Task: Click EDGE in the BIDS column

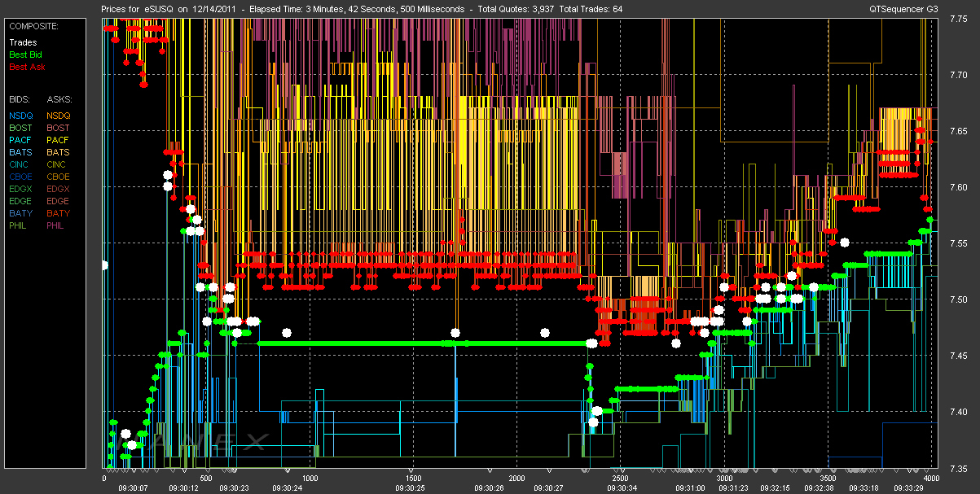Action: (20, 201)
